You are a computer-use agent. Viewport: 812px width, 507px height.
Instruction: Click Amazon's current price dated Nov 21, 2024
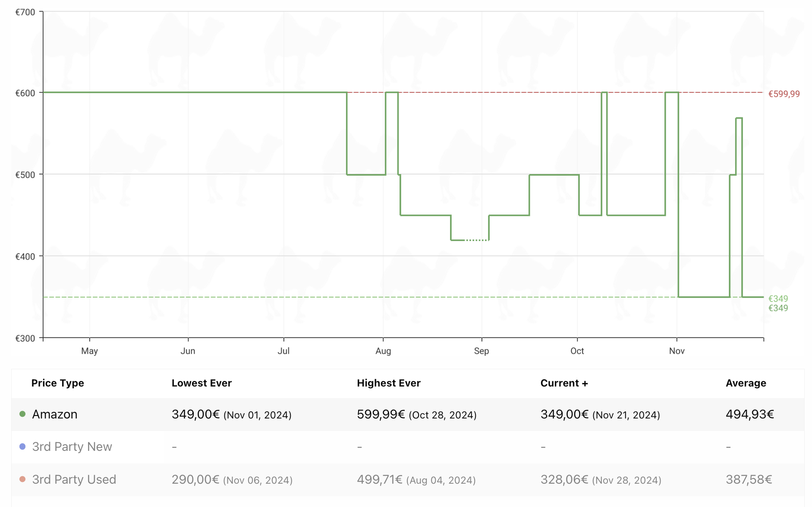pyautogui.click(x=600, y=415)
